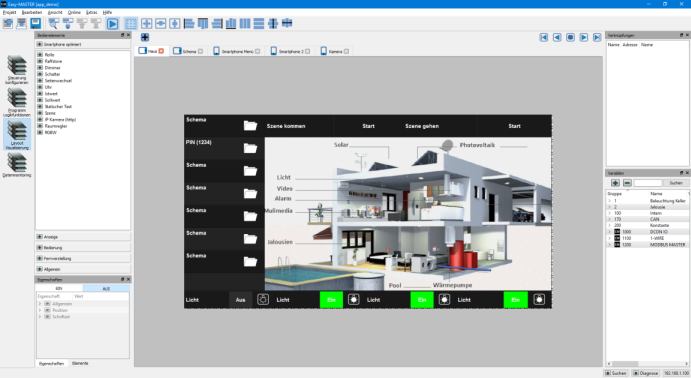The image size is (691, 378).
Task: Open the Ansicht menu
Action: click(55, 12)
